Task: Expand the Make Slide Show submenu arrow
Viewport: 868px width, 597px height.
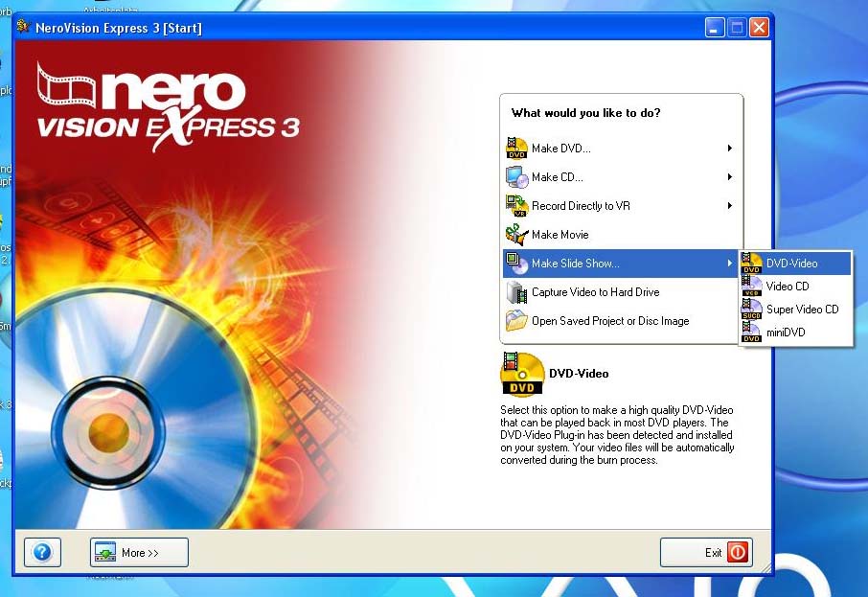Action: tap(730, 264)
